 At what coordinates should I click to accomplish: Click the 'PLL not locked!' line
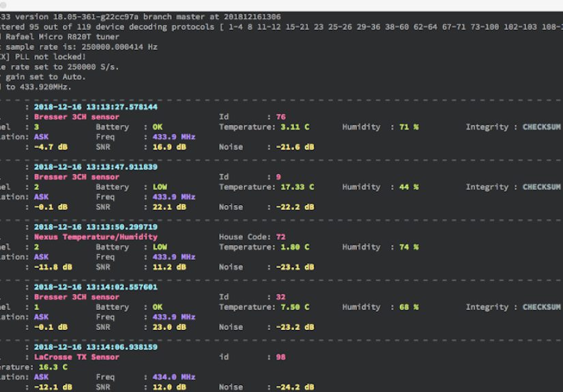tap(43, 57)
